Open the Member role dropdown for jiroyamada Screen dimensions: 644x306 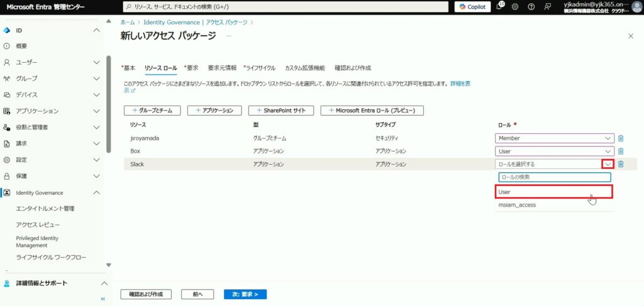(x=555, y=139)
